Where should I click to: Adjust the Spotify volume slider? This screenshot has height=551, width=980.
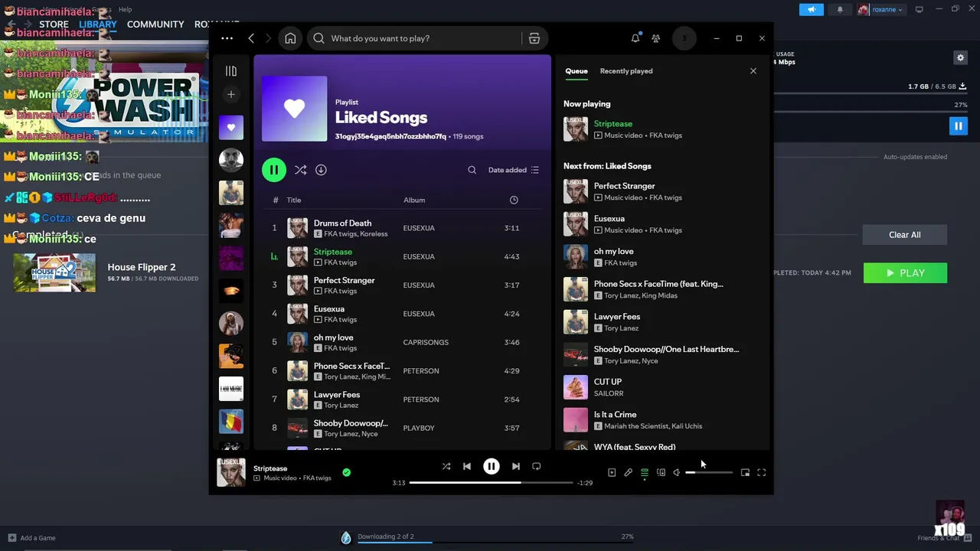coord(708,473)
